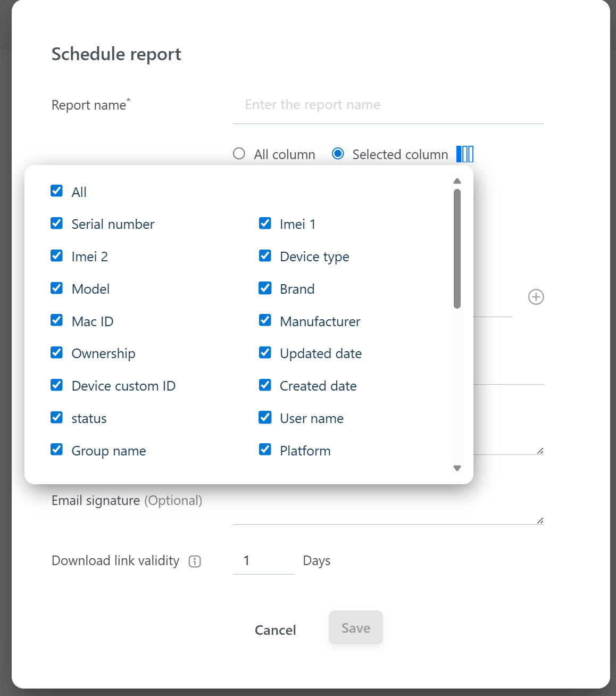This screenshot has width=616, height=696.
Task: Uncheck the Created date checkbox
Action: 265,385
